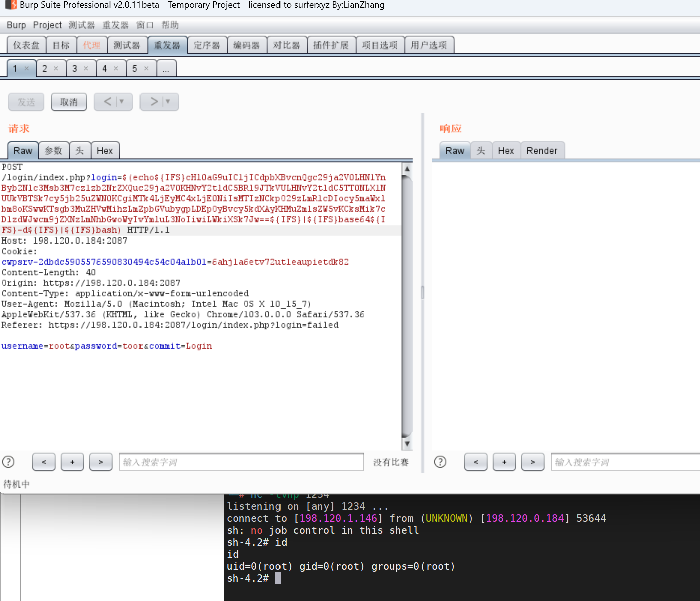Open the Project menu

pyautogui.click(x=47, y=25)
